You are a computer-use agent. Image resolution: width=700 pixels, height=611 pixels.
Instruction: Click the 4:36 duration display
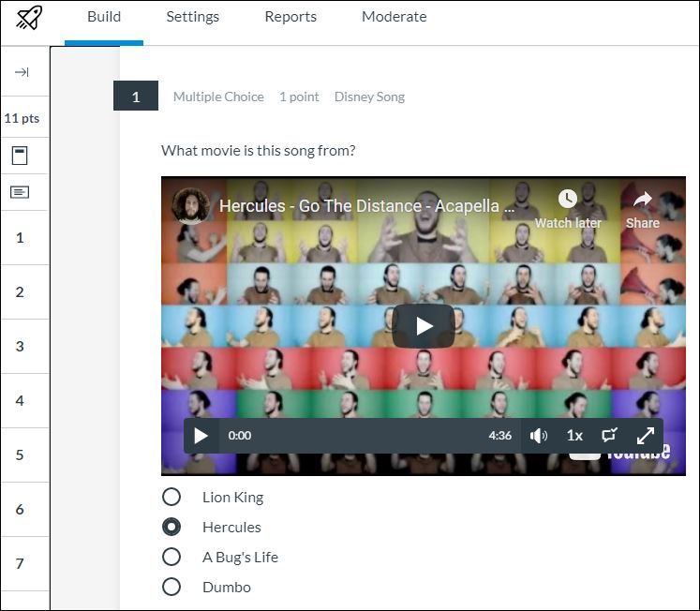(x=500, y=436)
